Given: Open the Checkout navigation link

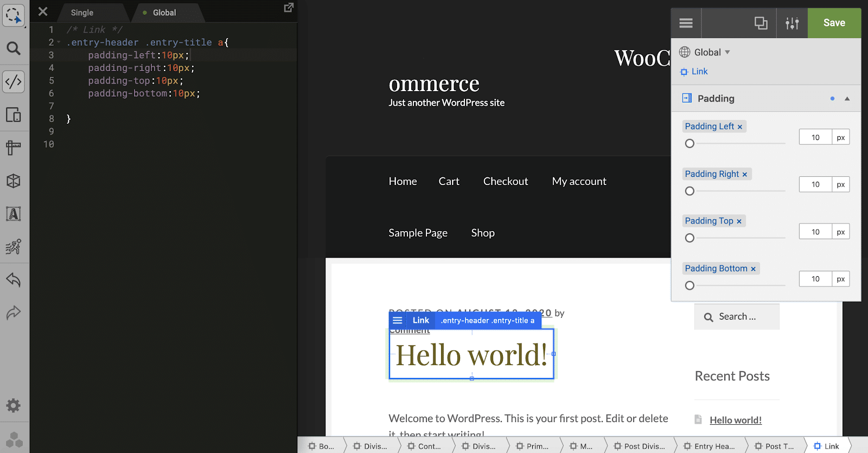Looking at the screenshot, I should (505, 181).
